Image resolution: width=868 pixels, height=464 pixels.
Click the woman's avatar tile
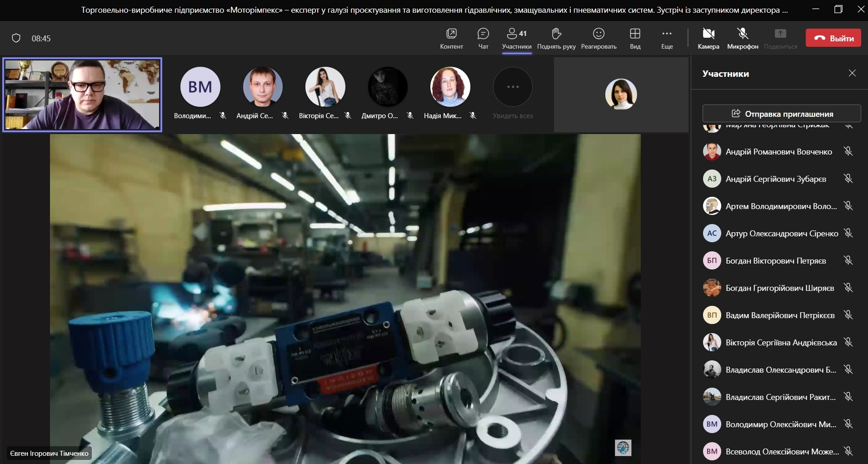621,95
